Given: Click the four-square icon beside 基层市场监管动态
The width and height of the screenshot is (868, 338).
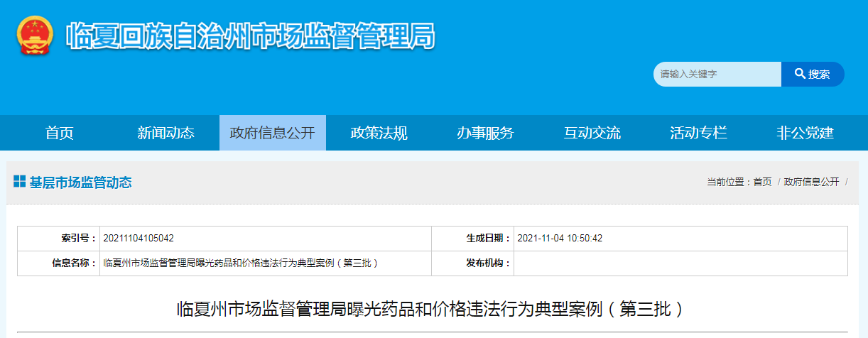Looking at the screenshot, I should [x=19, y=182].
